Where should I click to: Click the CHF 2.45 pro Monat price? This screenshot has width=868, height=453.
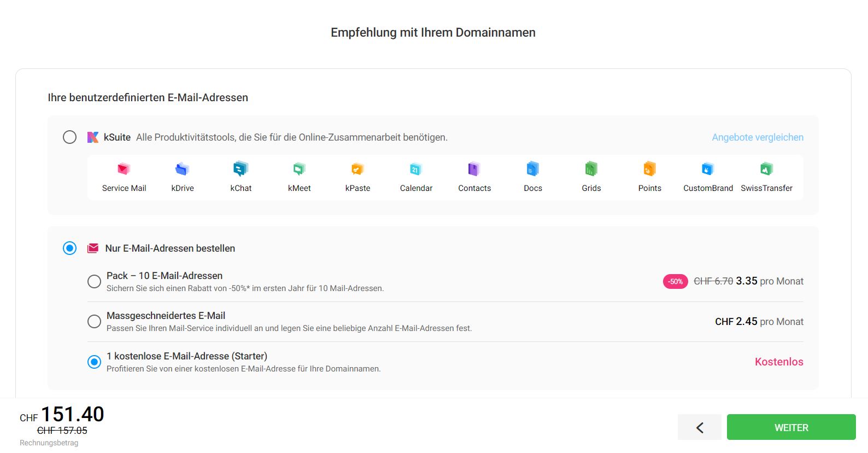pyautogui.click(x=759, y=322)
